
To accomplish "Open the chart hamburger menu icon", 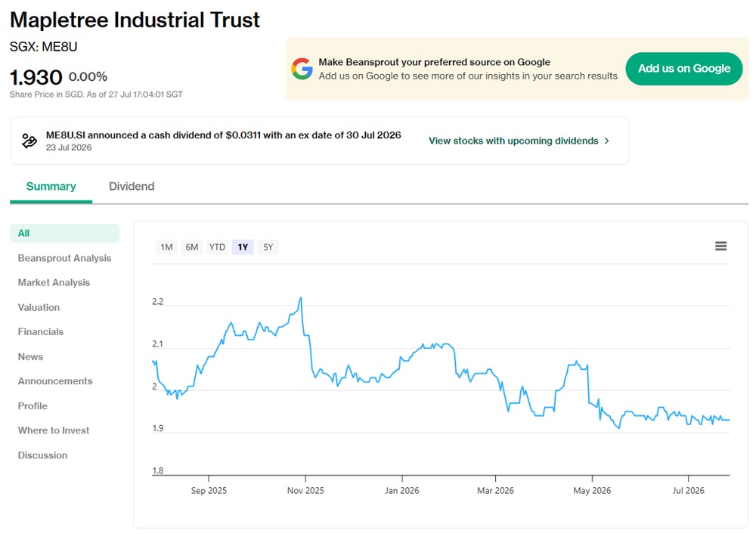I will click(720, 247).
